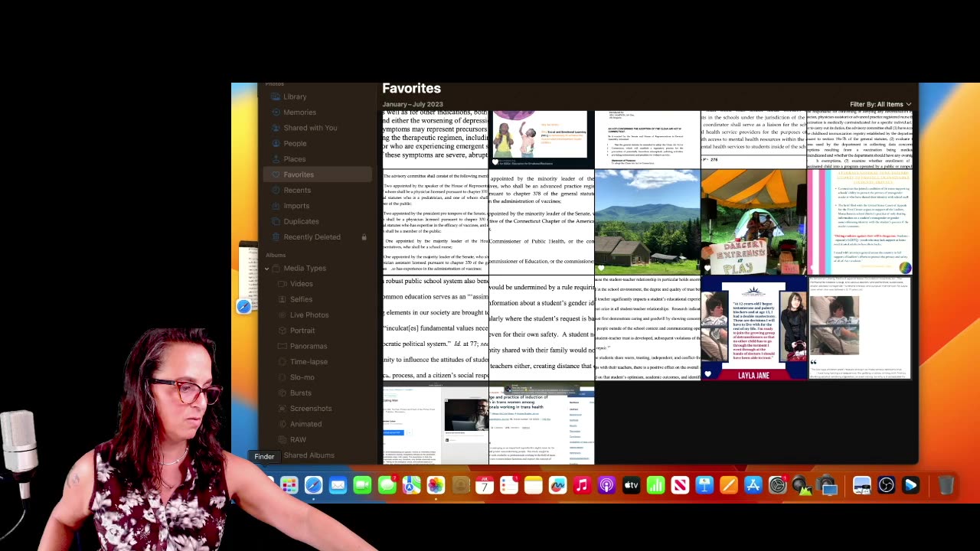
Task: Open the People album
Action: click(295, 143)
